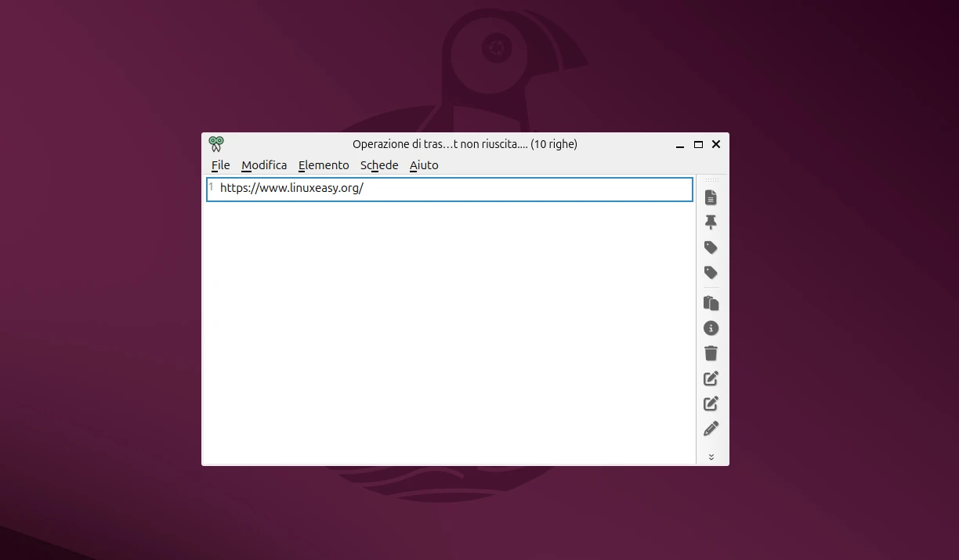Click the CopyQ scissors icon in the titlebar
The height and width of the screenshot is (560, 959).
(216, 144)
